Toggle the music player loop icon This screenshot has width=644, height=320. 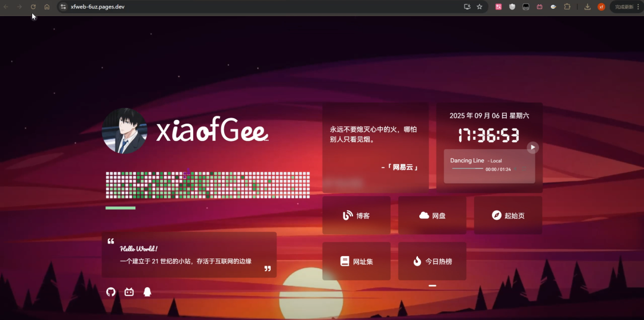[524, 168]
